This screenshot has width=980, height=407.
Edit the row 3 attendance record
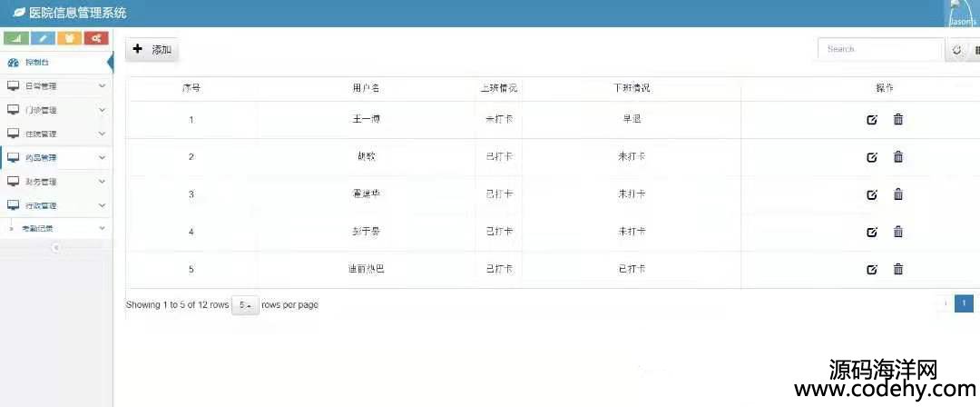(x=872, y=194)
